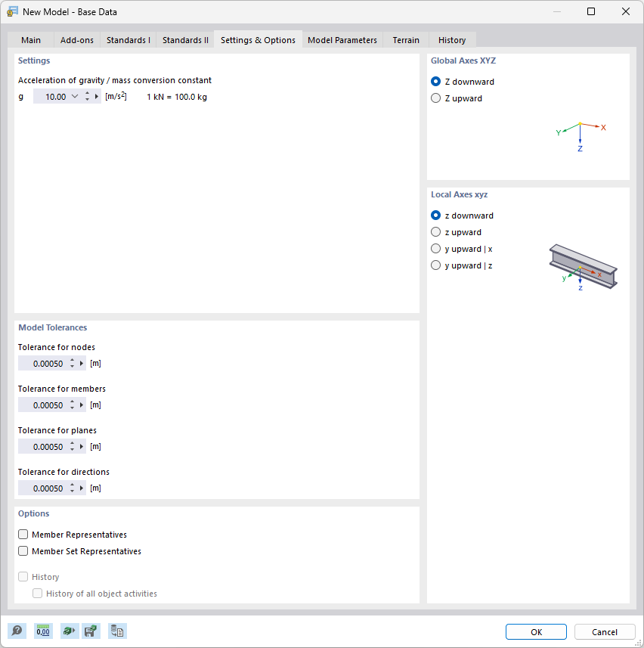
Task: Click the application icon in the title bar
Action: click(12, 12)
